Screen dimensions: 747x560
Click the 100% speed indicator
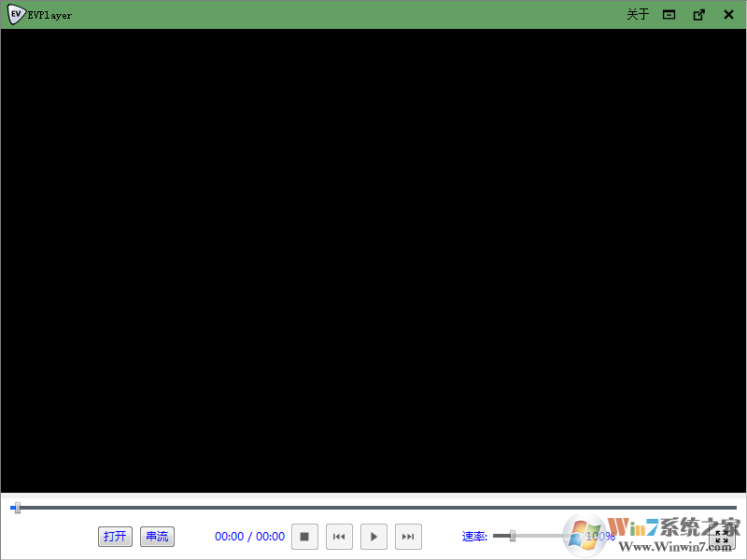point(600,536)
